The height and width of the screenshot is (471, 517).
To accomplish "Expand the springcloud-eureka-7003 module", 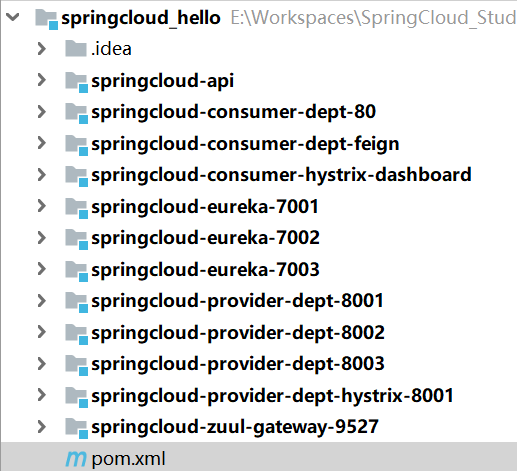I will pos(42,269).
